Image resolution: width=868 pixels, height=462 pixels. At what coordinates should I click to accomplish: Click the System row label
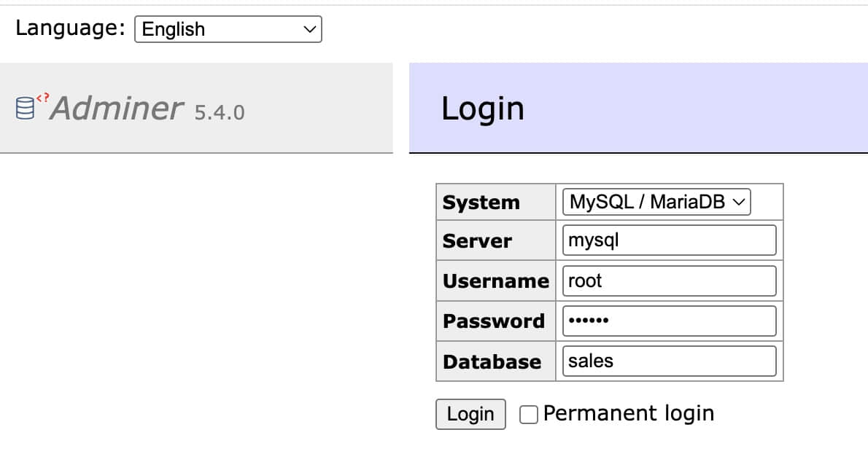click(x=481, y=203)
